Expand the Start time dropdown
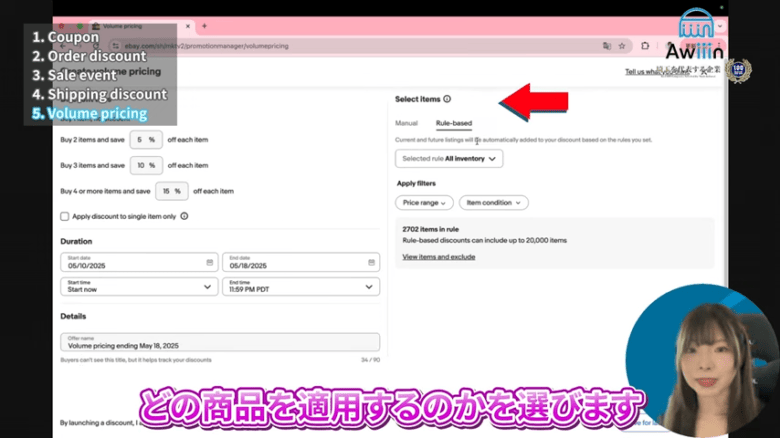Screen dimensions: 780x438 138,286
